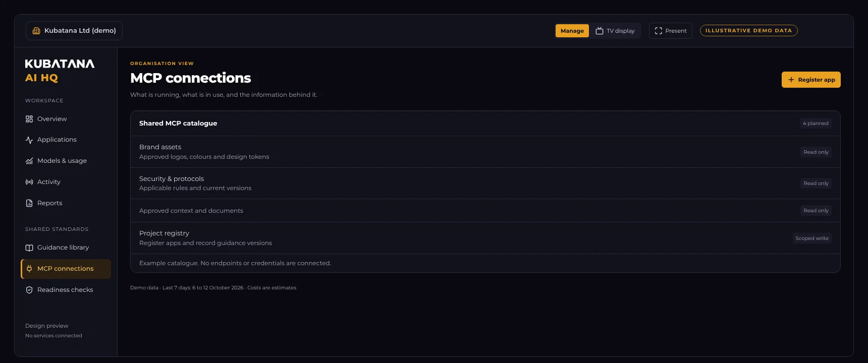Click the Shared MCP catalogue heading
This screenshot has height=363, width=868.
pyautogui.click(x=178, y=124)
